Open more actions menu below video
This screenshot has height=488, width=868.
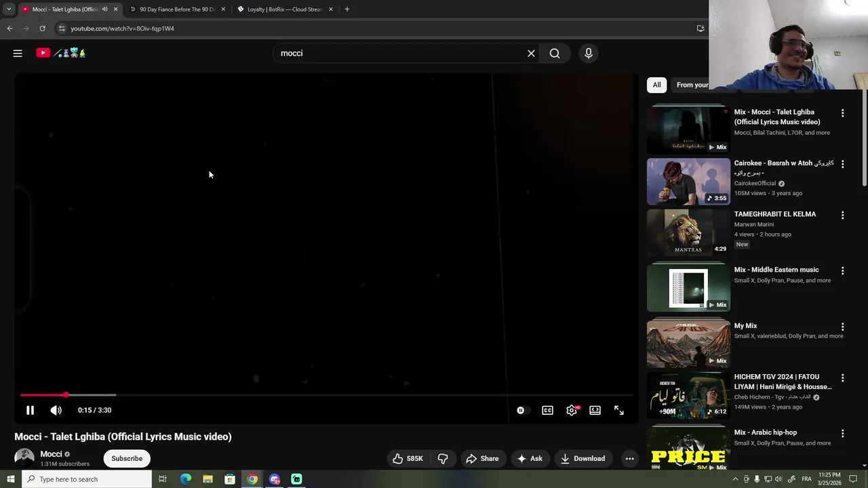629,459
